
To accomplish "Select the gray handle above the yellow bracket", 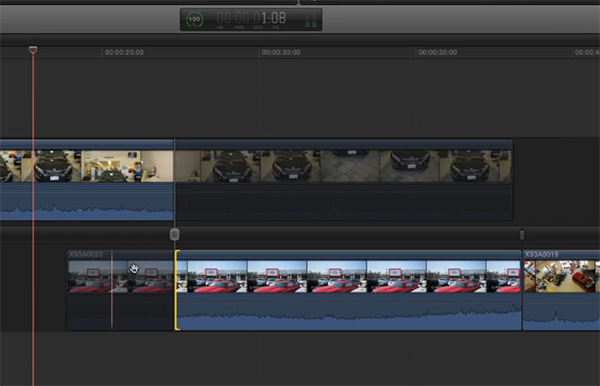I will click(174, 234).
